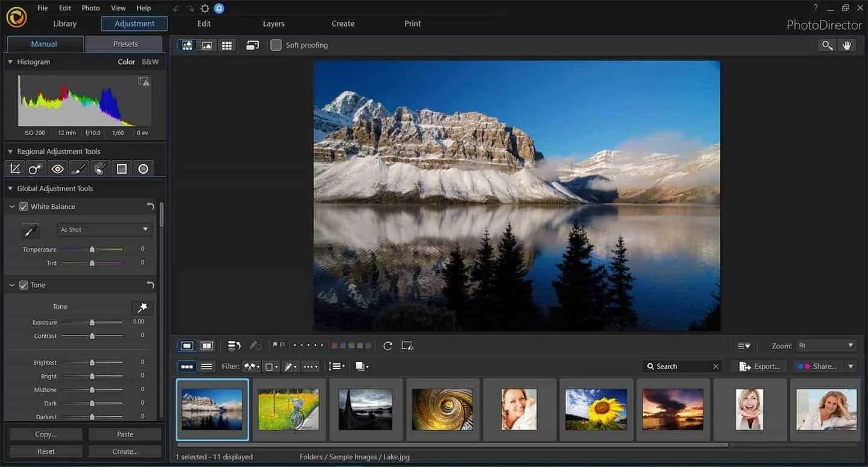Switch to browser grid mode

click(x=227, y=45)
